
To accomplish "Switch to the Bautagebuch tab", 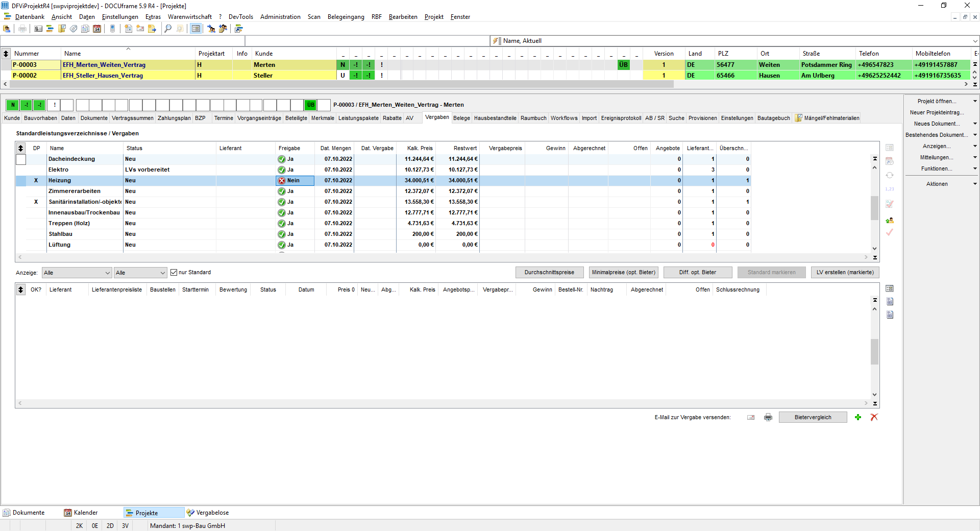I will 773,118.
